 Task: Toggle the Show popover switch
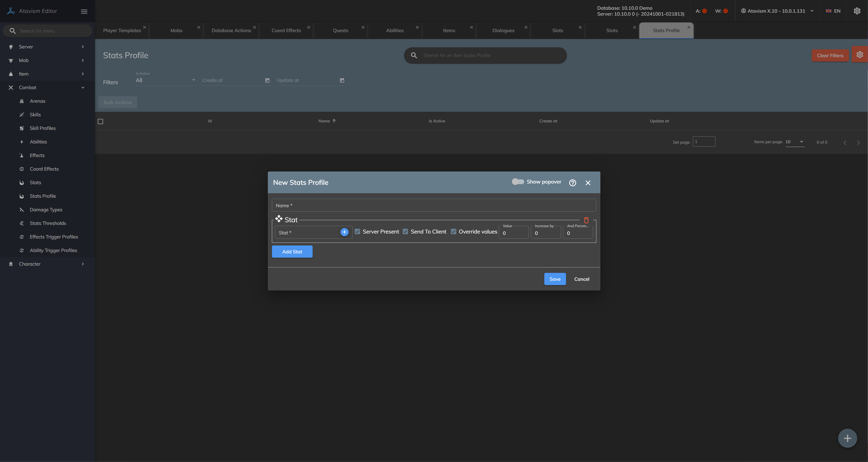[x=518, y=182]
